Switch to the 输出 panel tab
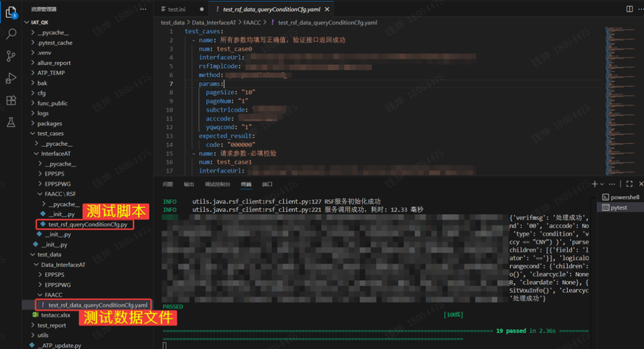This screenshot has height=349, width=644. click(188, 184)
